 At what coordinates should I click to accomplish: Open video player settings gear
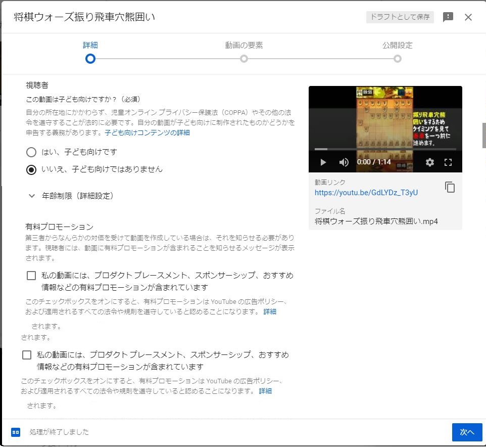click(429, 162)
